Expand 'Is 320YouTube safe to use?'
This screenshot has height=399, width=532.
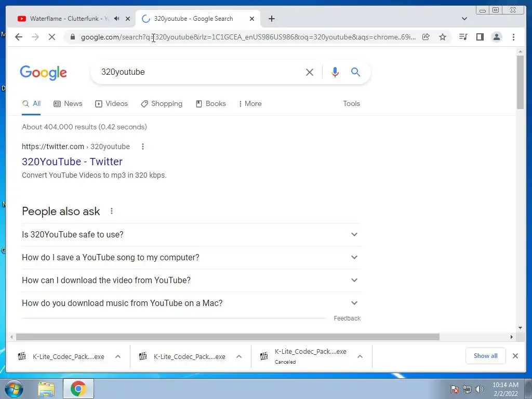coord(191,234)
